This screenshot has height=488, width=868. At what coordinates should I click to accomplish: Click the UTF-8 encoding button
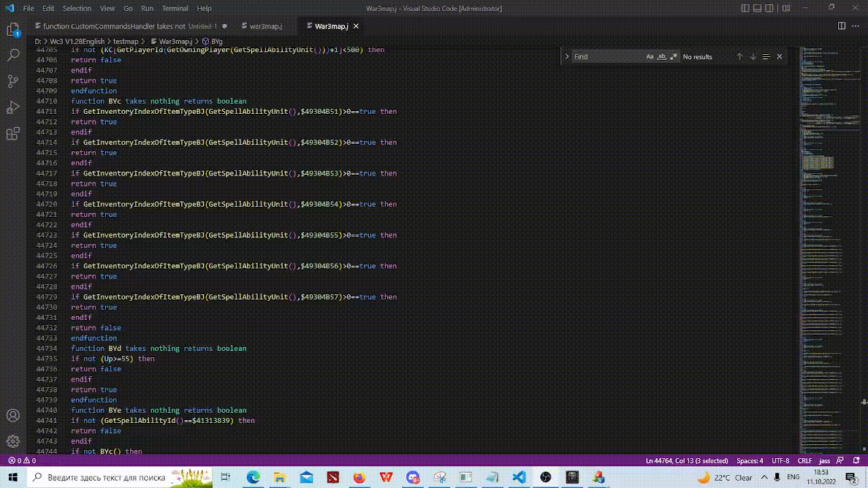point(780,461)
